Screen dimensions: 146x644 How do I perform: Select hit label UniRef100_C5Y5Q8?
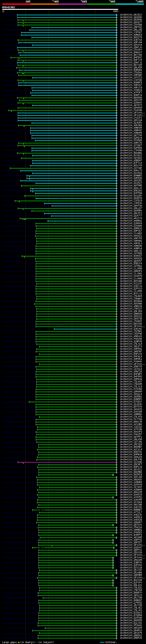coord(131,25)
